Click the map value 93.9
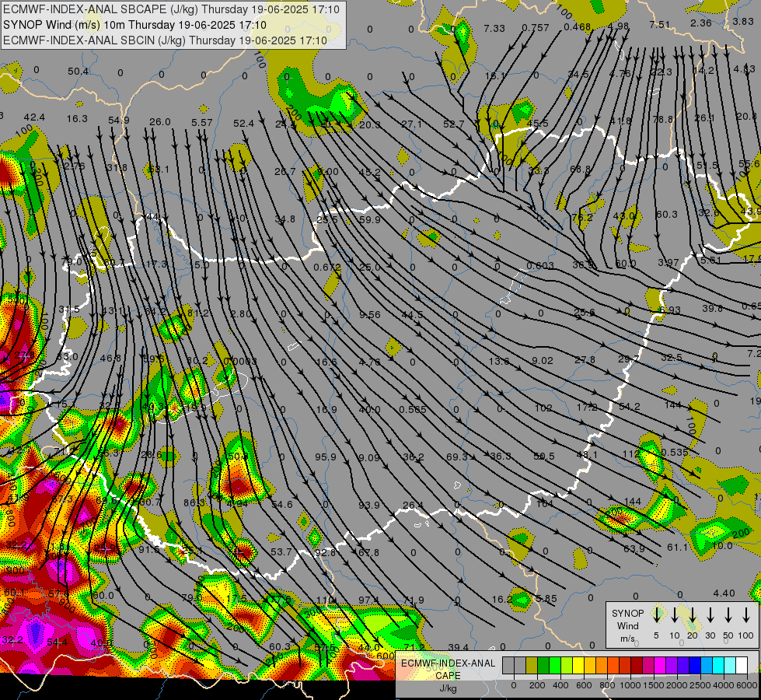The height and width of the screenshot is (700, 761). tap(369, 506)
